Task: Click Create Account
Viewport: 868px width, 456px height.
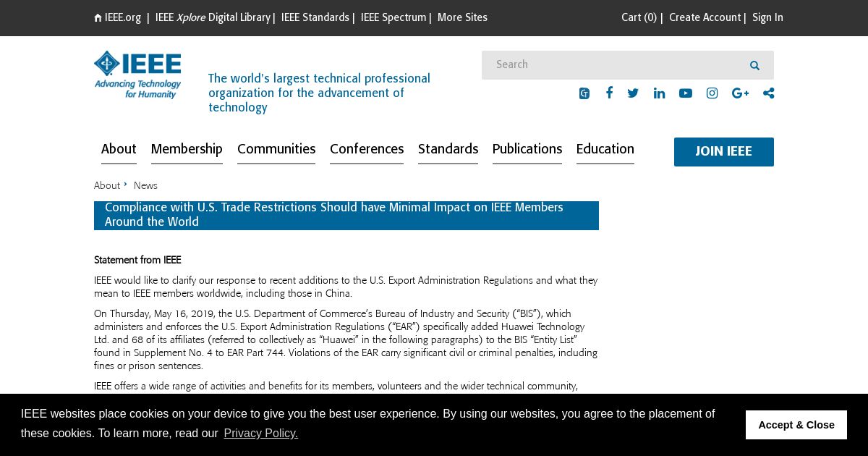Action: tap(705, 18)
